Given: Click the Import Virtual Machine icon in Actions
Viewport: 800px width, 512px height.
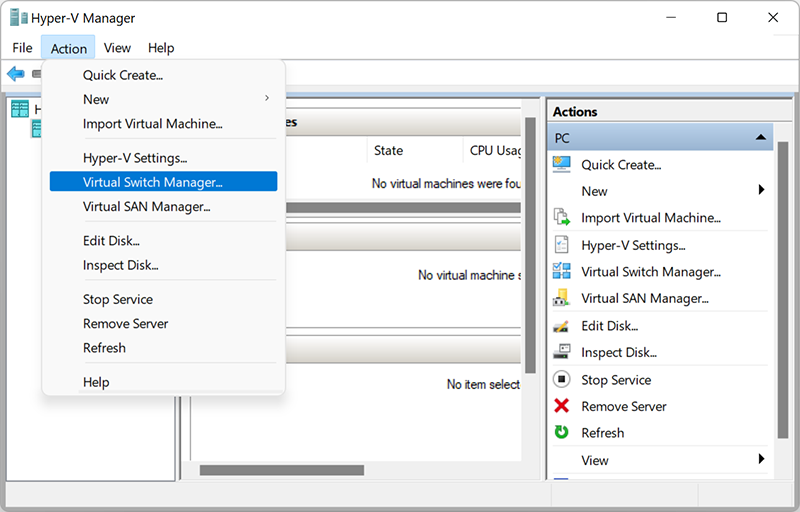Looking at the screenshot, I should point(562,218).
